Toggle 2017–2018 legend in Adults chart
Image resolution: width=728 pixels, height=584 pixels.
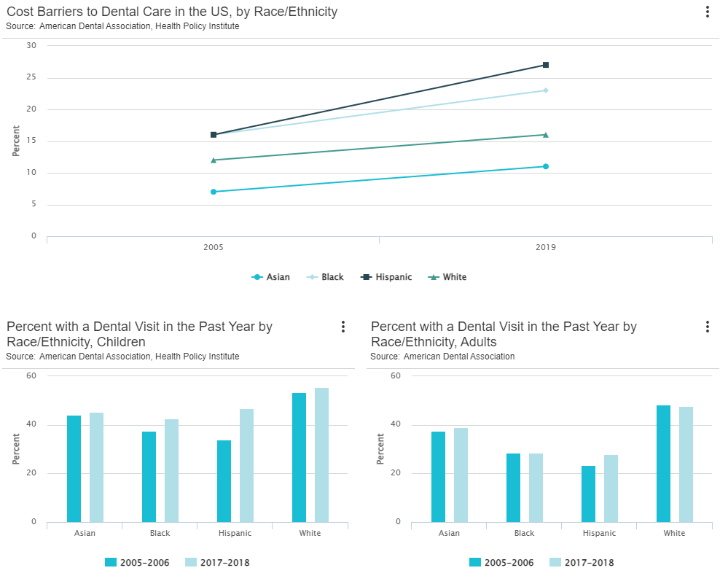pos(582,563)
